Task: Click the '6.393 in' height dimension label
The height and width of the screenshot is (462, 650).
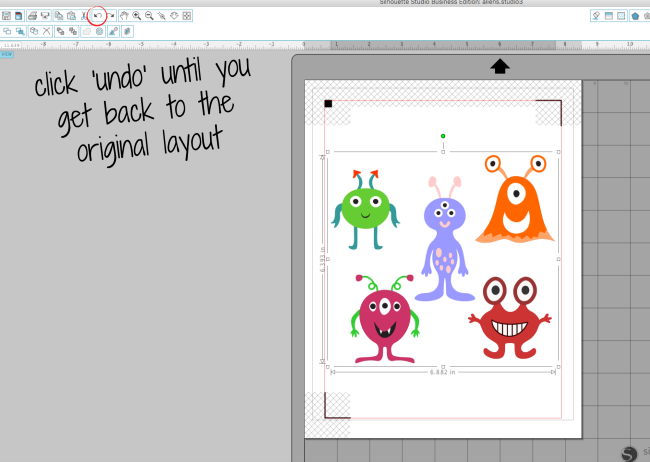Action: click(323, 260)
